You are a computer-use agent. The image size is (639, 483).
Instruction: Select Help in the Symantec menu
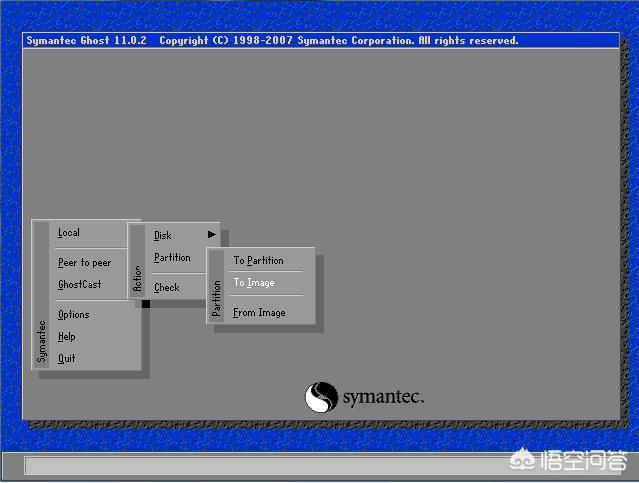point(66,336)
